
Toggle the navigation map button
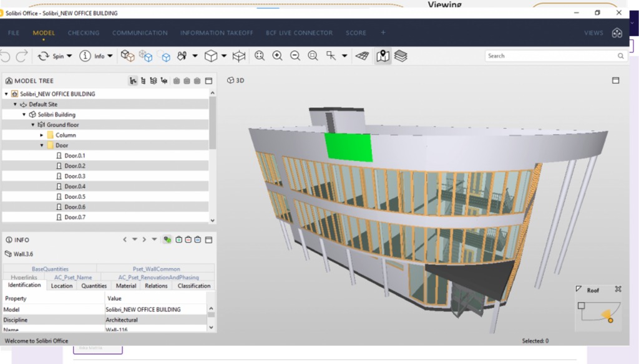tap(383, 56)
